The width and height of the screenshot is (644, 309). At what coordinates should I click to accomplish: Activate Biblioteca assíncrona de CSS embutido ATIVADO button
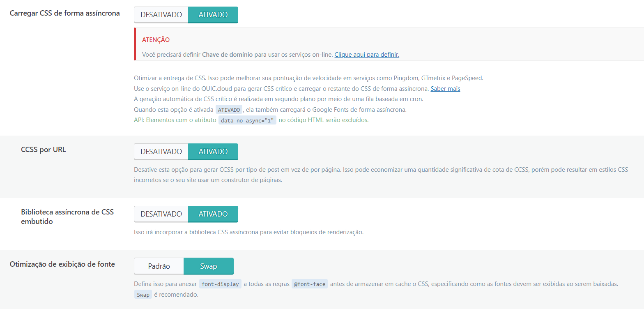pos(213,214)
